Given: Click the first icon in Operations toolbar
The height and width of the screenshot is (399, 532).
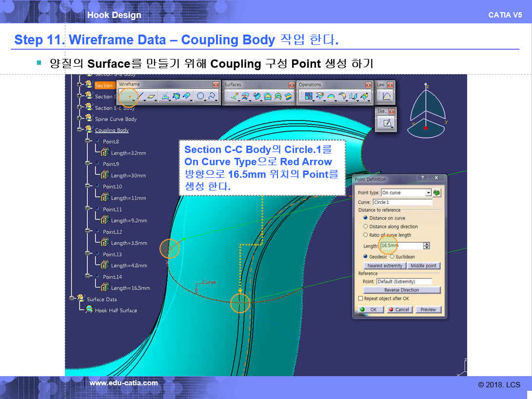Looking at the screenshot, I should [308, 96].
